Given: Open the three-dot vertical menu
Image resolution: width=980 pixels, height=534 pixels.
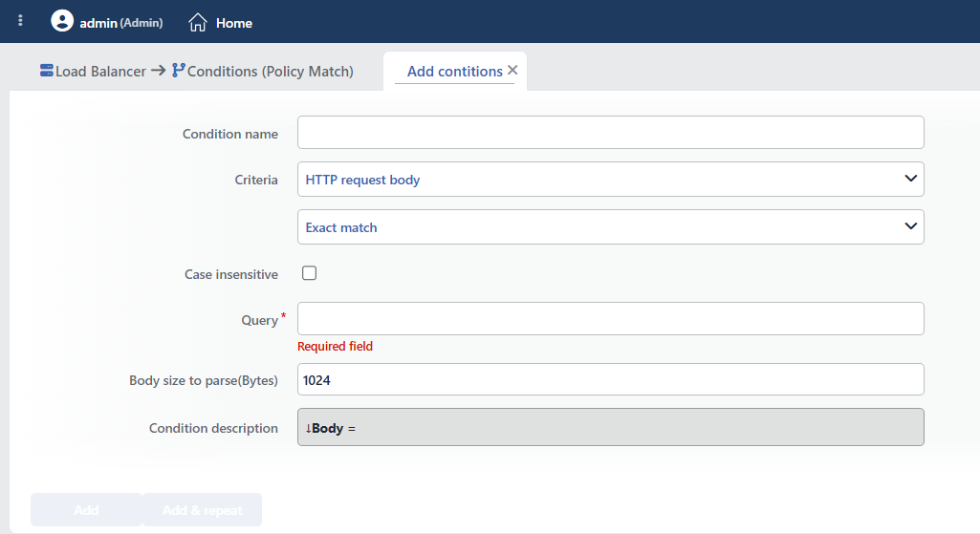Looking at the screenshot, I should point(21,21).
